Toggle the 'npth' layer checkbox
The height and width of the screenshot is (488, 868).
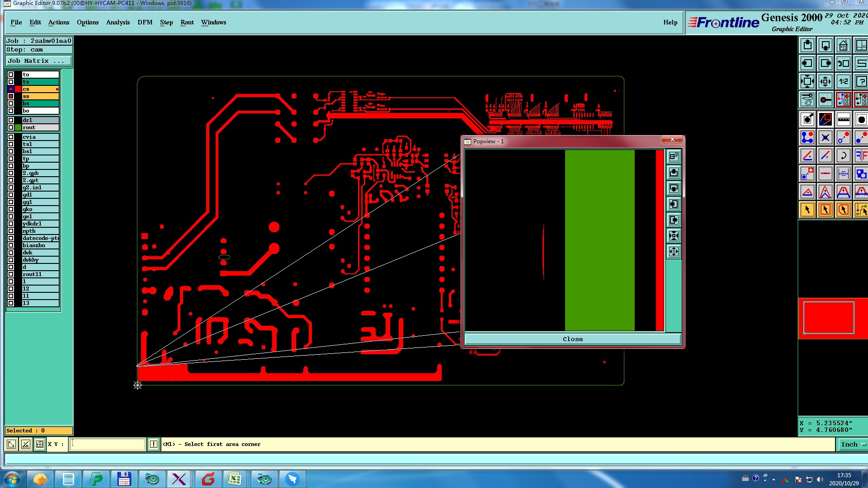(x=11, y=231)
